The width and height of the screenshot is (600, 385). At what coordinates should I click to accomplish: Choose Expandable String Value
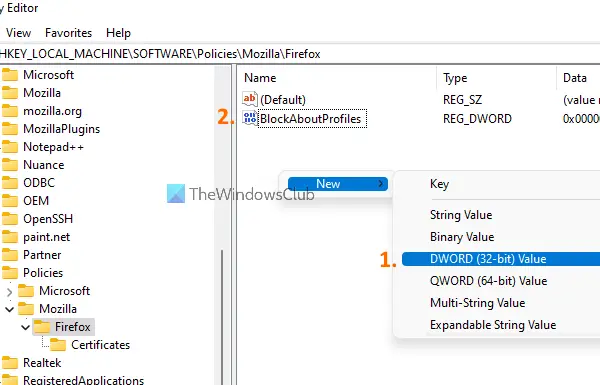pos(493,325)
